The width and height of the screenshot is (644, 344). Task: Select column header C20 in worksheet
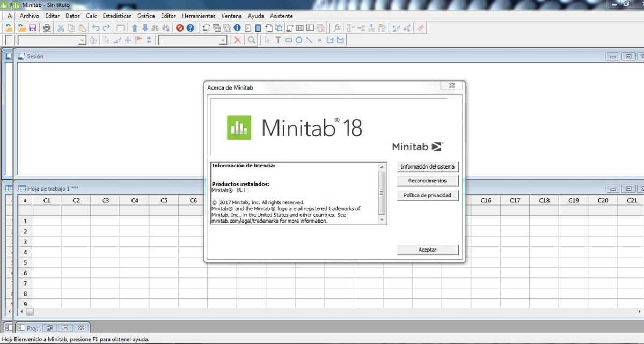pyautogui.click(x=603, y=200)
